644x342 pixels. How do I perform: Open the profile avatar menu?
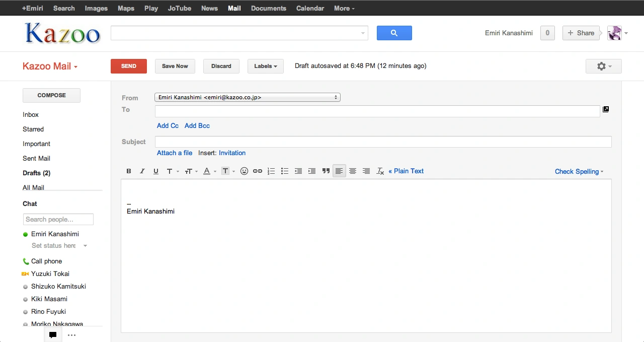tap(618, 33)
